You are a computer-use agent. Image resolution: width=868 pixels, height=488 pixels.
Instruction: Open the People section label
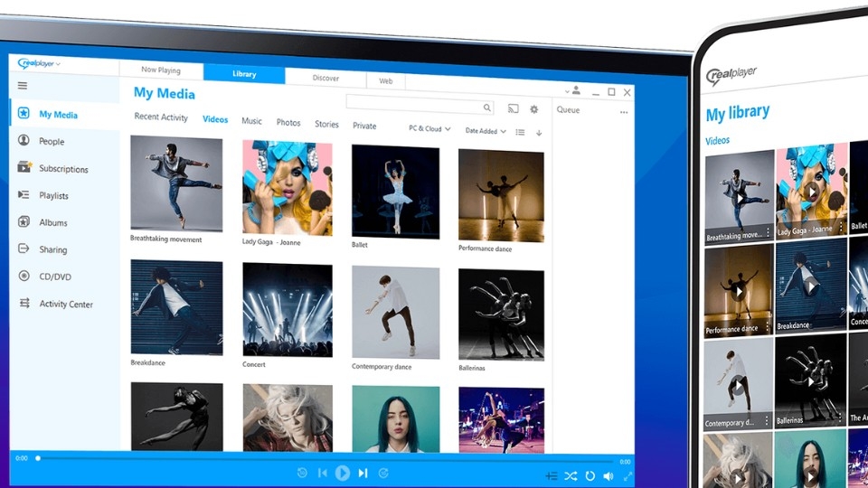click(x=52, y=141)
